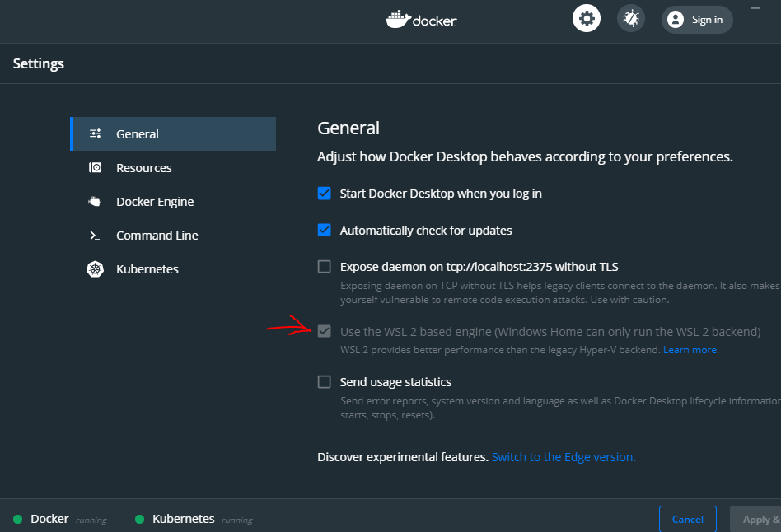This screenshot has width=781, height=532.
Task: Click the Sign in button
Action: pyautogui.click(x=697, y=20)
